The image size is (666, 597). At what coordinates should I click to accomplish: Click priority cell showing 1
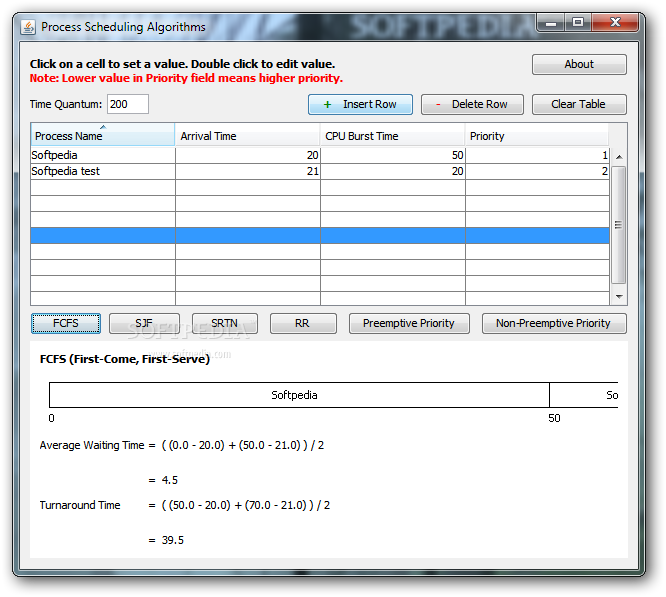538,155
